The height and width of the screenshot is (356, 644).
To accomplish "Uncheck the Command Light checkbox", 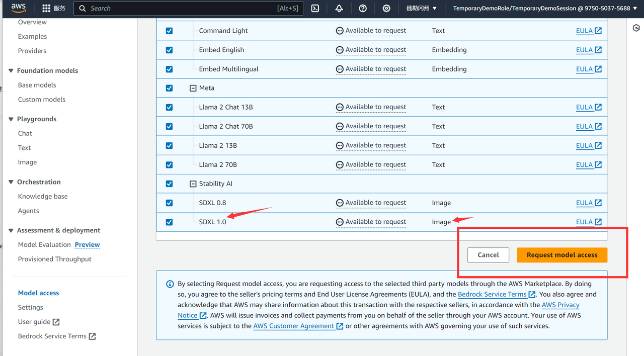I will point(169,31).
